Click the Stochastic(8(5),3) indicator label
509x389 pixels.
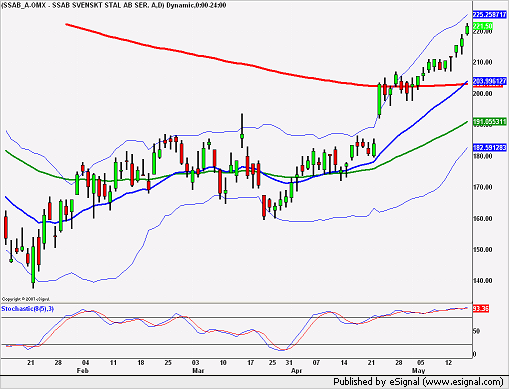point(28,309)
